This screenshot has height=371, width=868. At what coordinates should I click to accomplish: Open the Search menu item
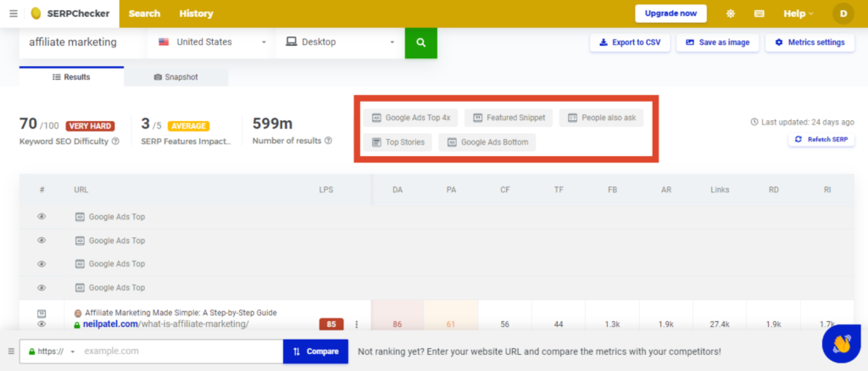144,14
